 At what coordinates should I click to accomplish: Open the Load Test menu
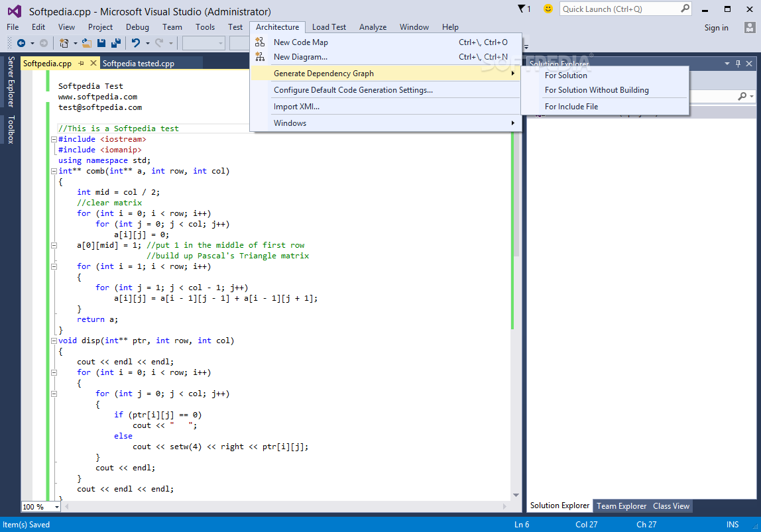[329, 27]
